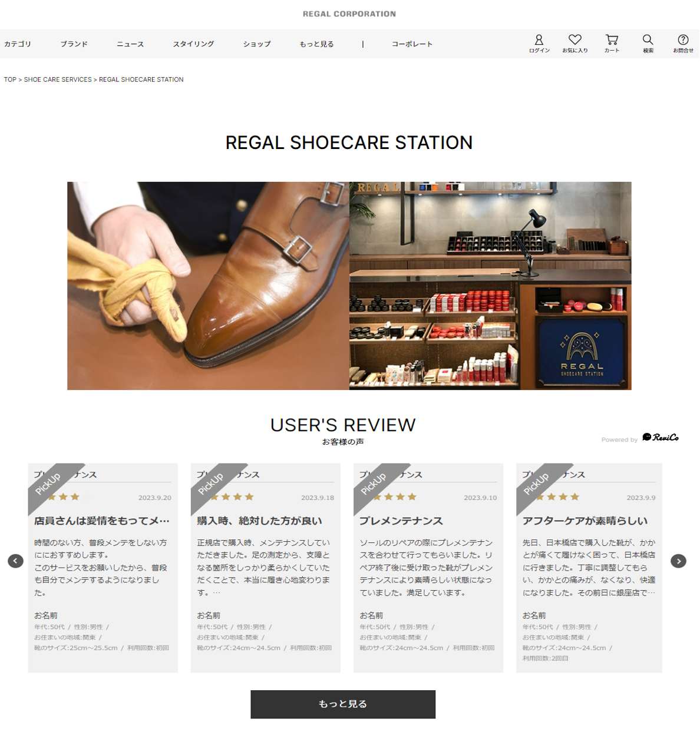The height and width of the screenshot is (735, 700).
Task: Click 靴のサイズ:25cm〜25.5cm text
Action: tap(76, 648)
